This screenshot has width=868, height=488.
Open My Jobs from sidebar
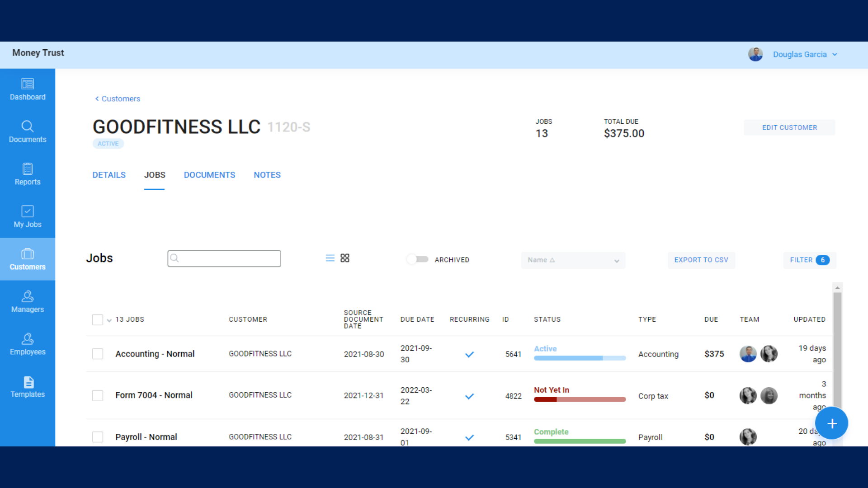28,217
